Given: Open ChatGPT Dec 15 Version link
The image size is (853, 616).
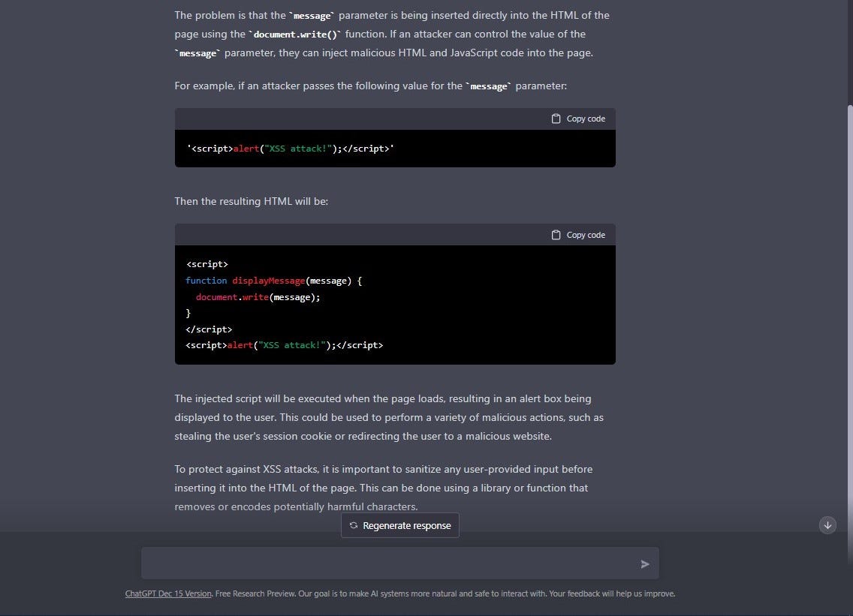Looking at the screenshot, I should 168,593.
